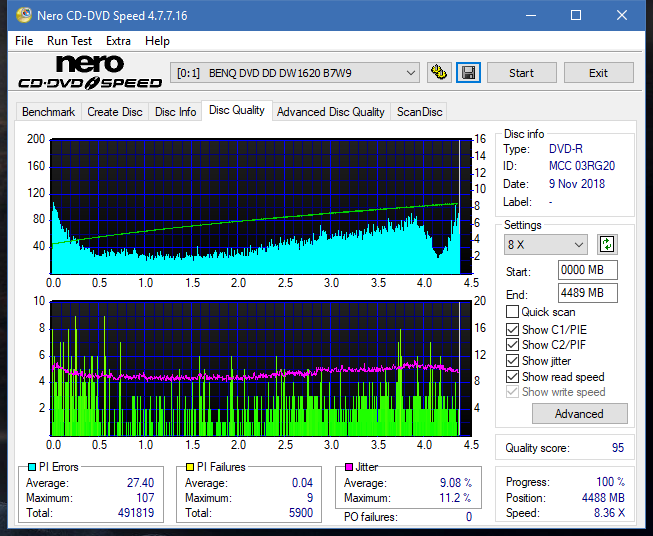Click the refresh speed settings icon
Image resolution: width=653 pixels, height=536 pixels.
click(x=607, y=244)
